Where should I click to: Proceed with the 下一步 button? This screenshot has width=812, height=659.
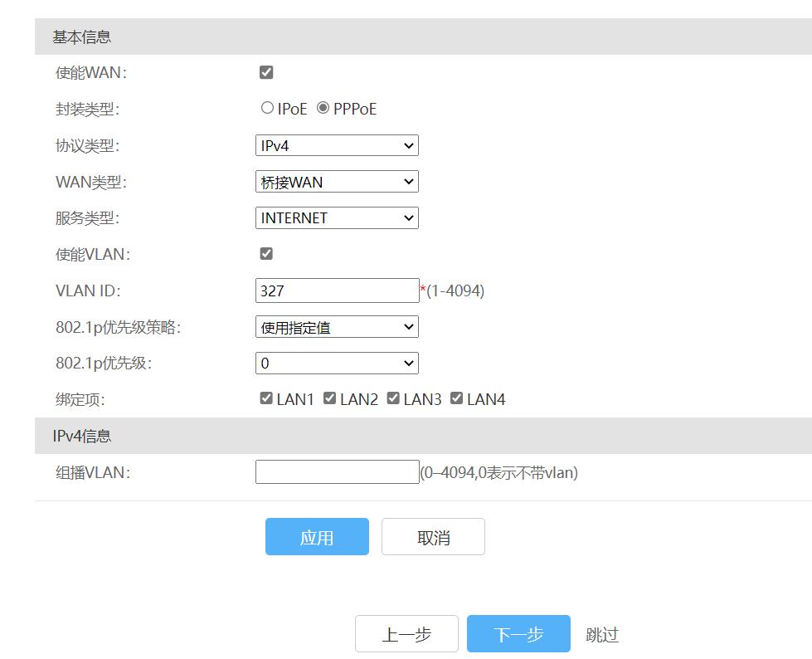tap(518, 633)
